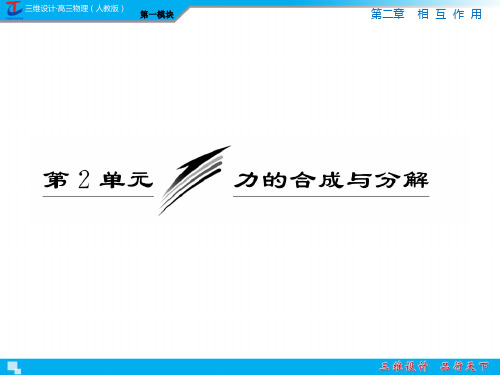Click the numeral 2 in unit heading
The height and width of the screenshot is (375, 500).
pos(84,180)
